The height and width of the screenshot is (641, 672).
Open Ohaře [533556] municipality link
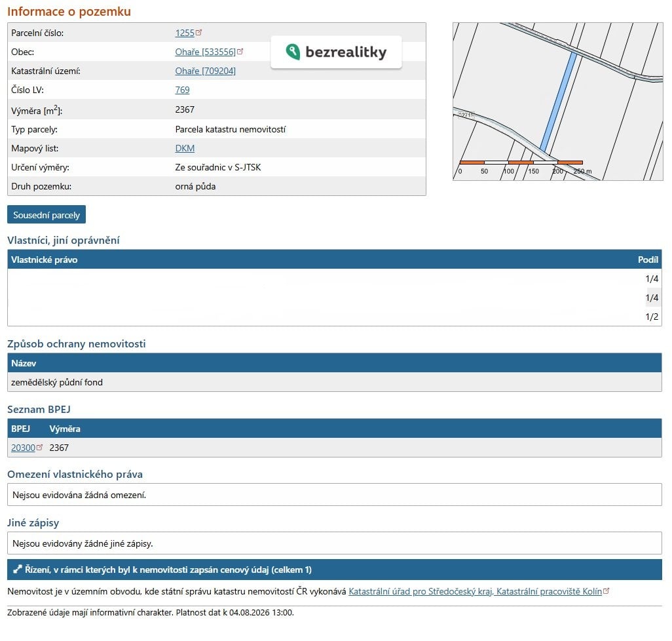click(x=205, y=52)
